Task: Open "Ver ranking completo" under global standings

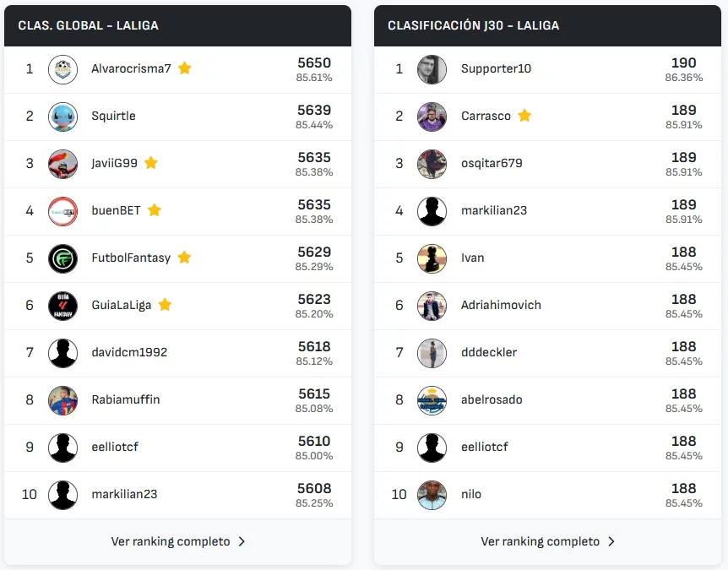Action: (x=171, y=542)
